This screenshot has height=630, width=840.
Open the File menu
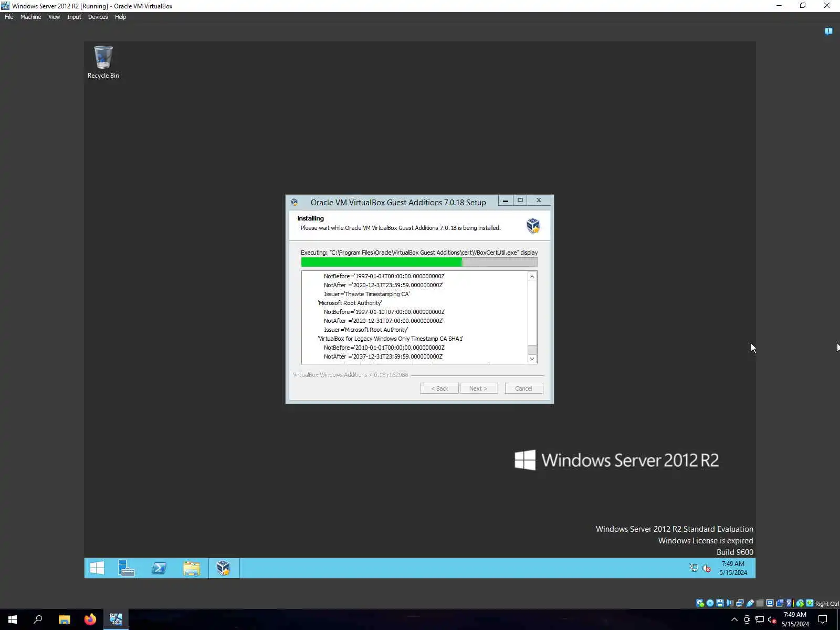pyautogui.click(x=9, y=17)
